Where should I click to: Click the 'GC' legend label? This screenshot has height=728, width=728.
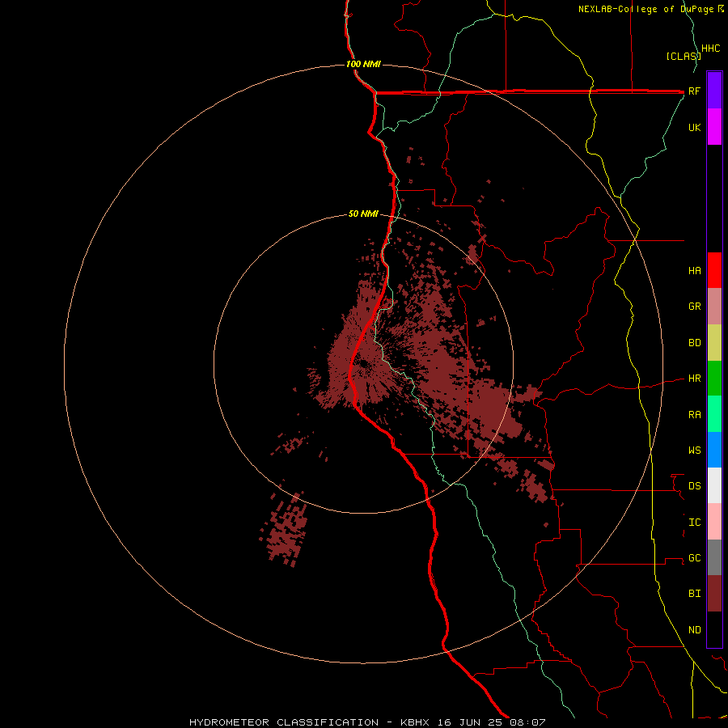694,557
